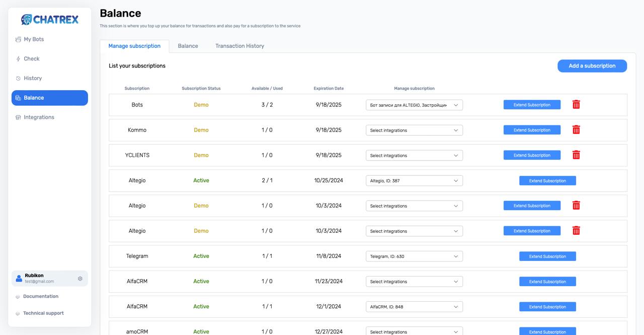The image size is (644, 335).
Task: Extend the amoCRM subscription
Action: pyautogui.click(x=547, y=331)
